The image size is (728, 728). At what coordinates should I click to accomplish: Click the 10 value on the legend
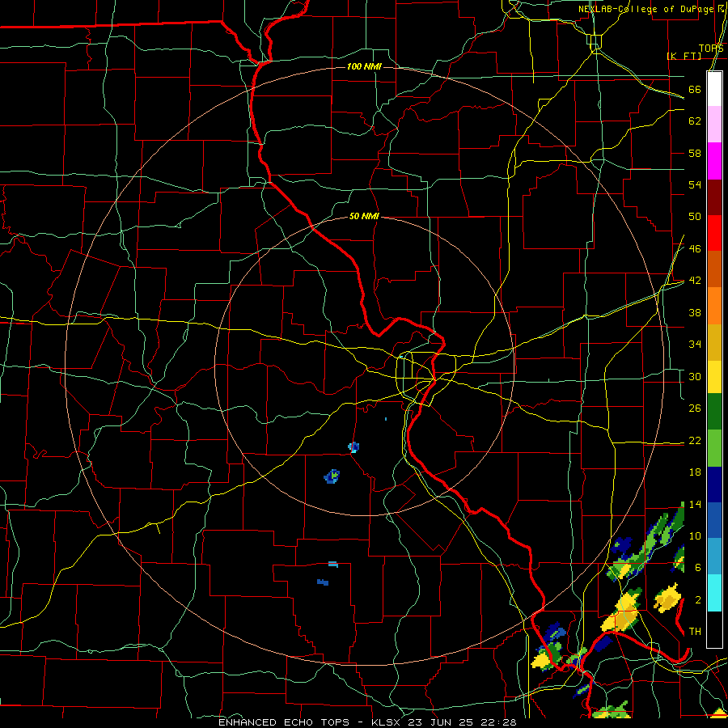(x=695, y=535)
